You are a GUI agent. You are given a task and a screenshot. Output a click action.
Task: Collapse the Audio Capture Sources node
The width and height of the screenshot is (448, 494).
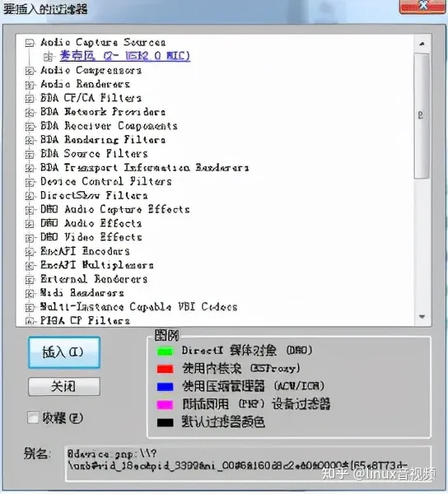point(30,43)
